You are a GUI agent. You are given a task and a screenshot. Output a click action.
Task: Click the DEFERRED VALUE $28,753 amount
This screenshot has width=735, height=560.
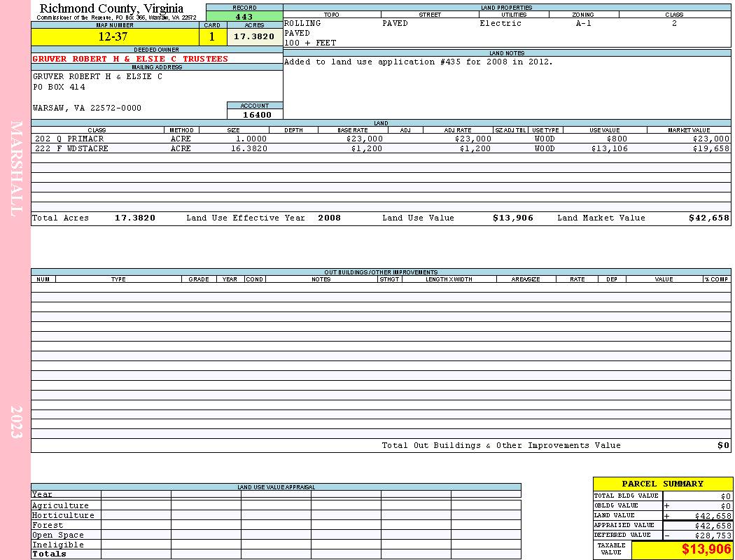(x=713, y=535)
